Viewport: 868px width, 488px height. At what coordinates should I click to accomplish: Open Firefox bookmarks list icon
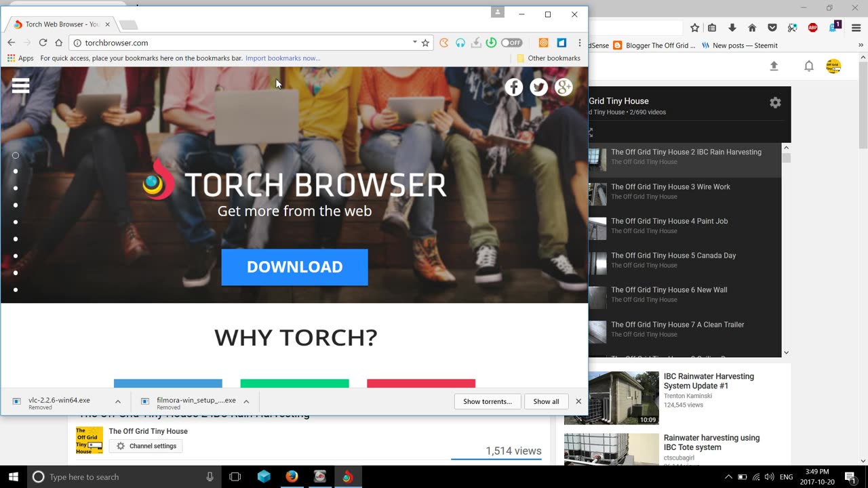point(712,28)
